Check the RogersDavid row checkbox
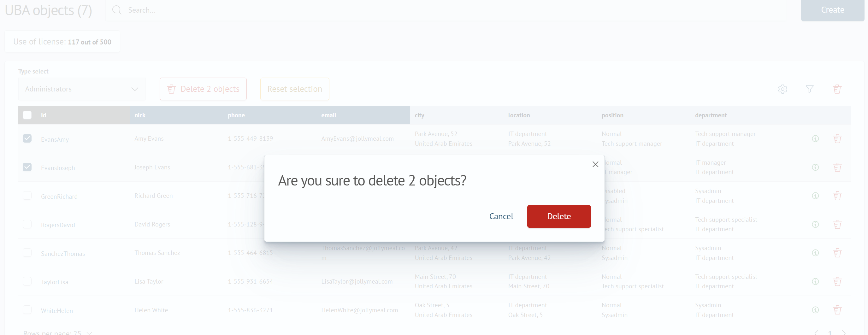The image size is (868, 335). tap(27, 224)
